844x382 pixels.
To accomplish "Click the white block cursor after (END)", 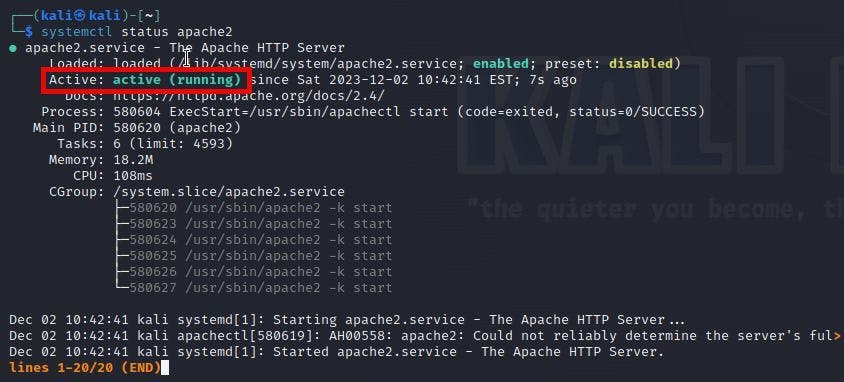I will click(165, 368).
